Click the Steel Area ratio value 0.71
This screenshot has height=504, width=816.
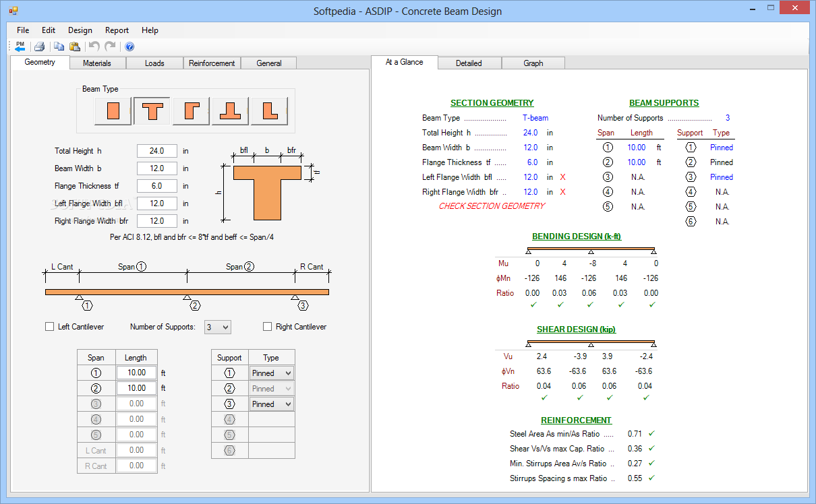click(635, 434)
